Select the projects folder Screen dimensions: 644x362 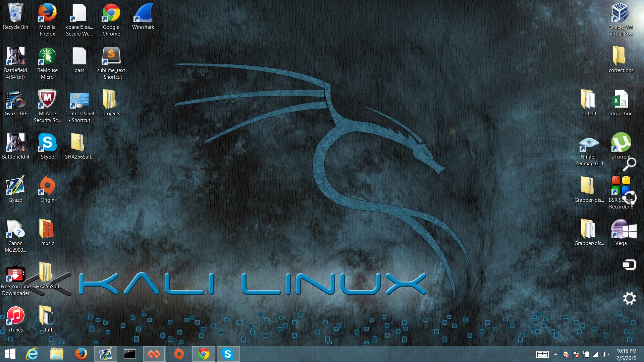tap(111, 103)
